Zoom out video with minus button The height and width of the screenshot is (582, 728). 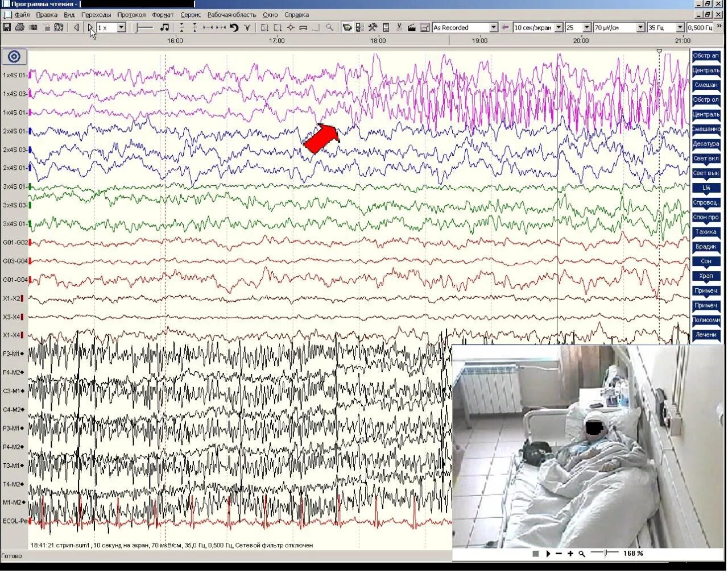tap(559, 554)
